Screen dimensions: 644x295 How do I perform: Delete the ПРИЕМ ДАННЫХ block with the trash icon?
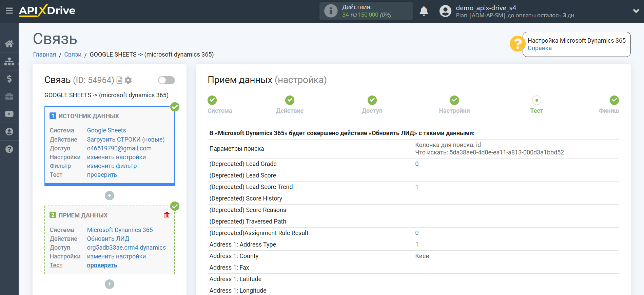[x=167, y=215]
